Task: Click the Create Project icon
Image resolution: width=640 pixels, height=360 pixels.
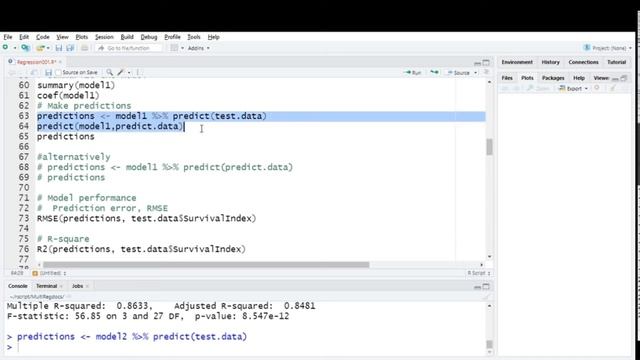Action: pos(25,48)
